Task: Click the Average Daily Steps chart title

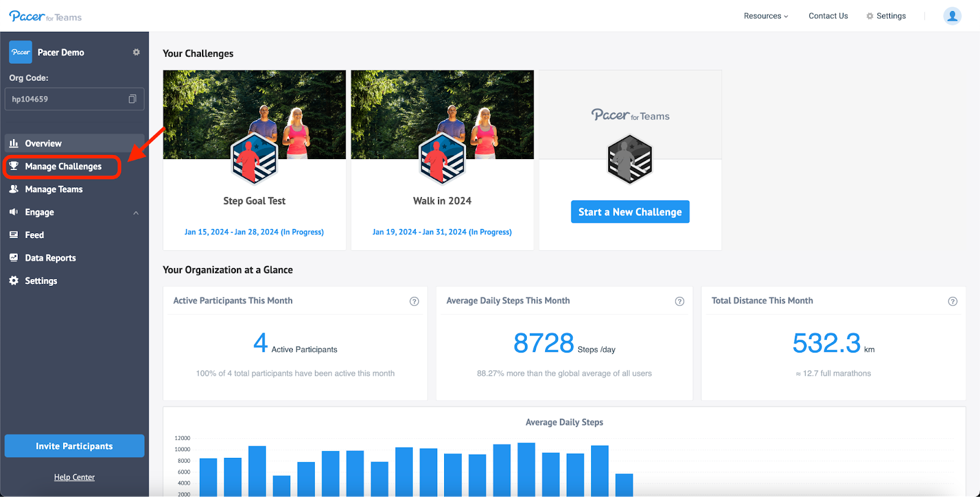Action: [x=564, y=422]
